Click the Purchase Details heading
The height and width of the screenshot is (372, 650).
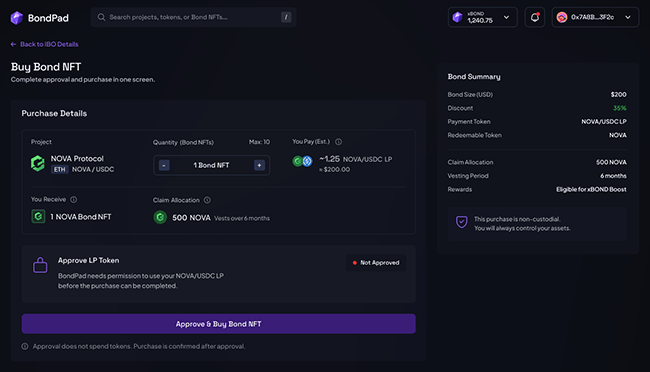click(x=54, y=113)
